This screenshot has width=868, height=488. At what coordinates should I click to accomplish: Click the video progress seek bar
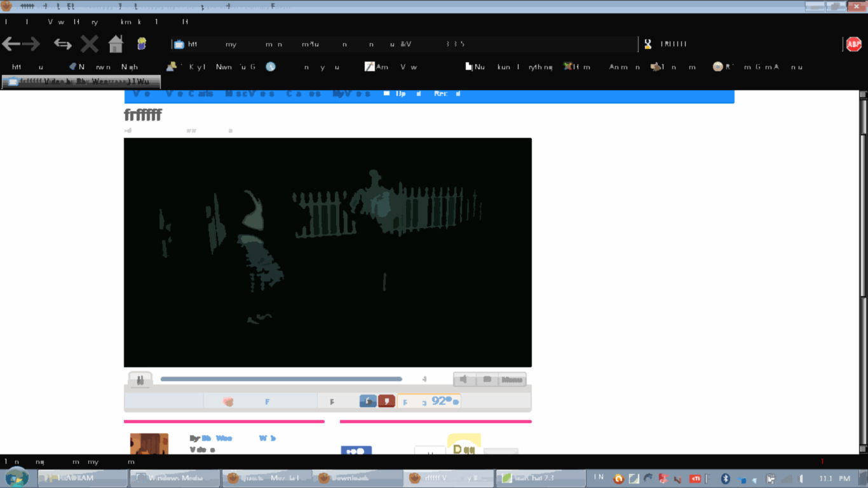(281, 379)
